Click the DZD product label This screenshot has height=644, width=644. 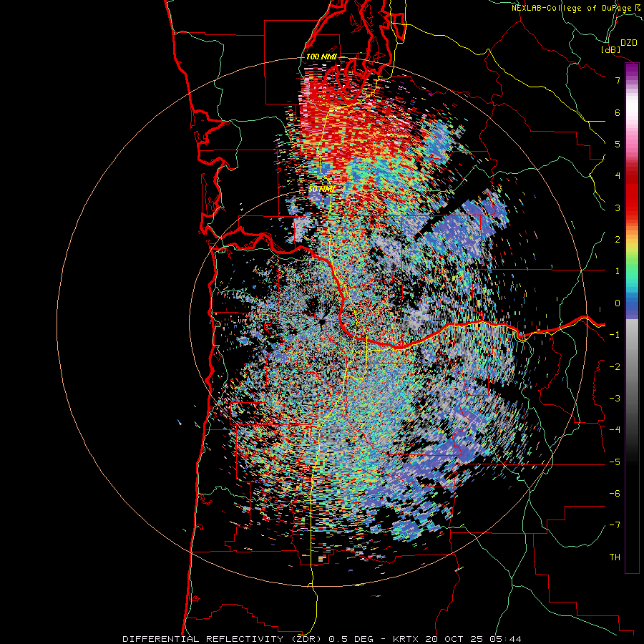[x=628, y=43]
